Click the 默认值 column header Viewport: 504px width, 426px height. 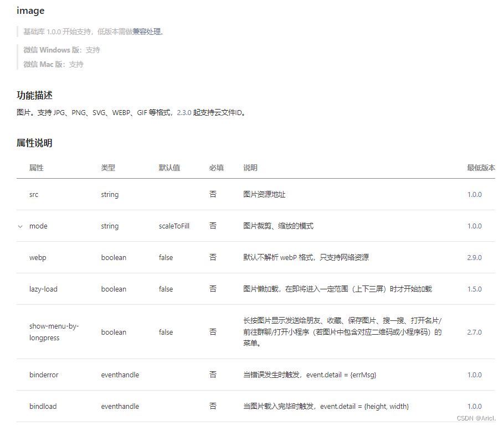pos(169,168)
